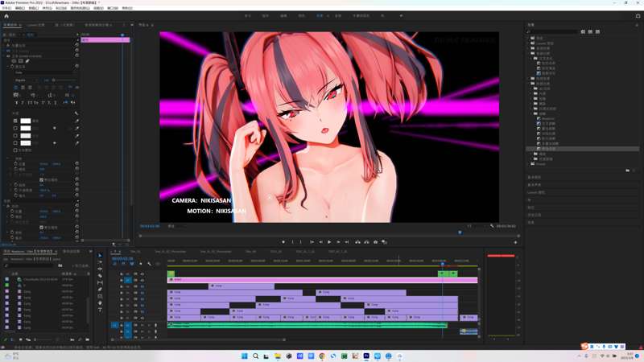644x362 pixels.
Task: Open the File menu
Action: (6, 8)
